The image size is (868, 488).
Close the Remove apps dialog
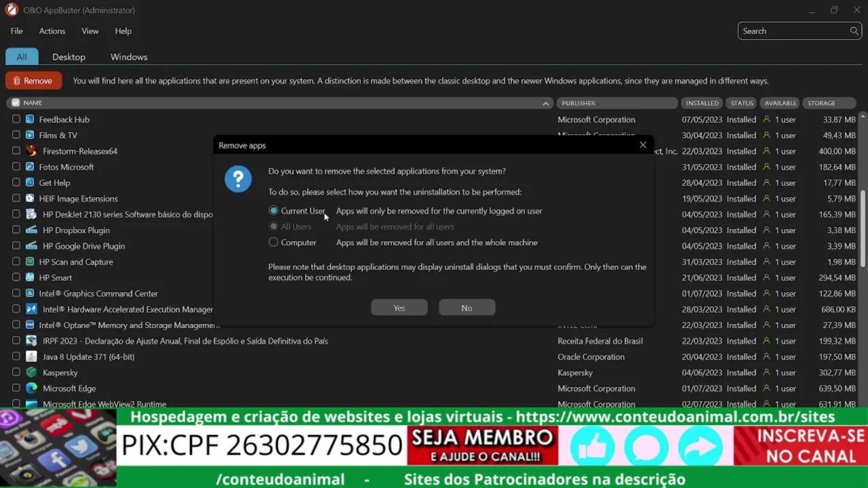click(643, 145)
